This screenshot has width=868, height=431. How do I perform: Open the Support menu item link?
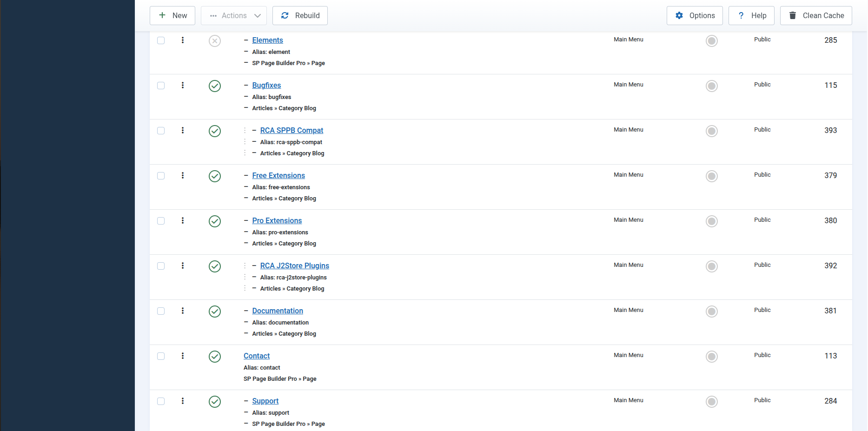click(x=265, y=401)
